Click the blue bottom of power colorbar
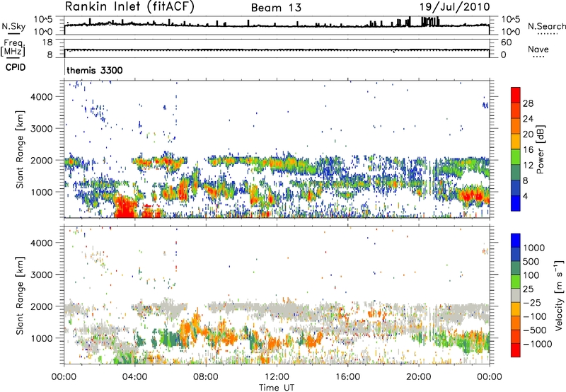The width and height of the screenshot is (566, 392). pos(516,203)
